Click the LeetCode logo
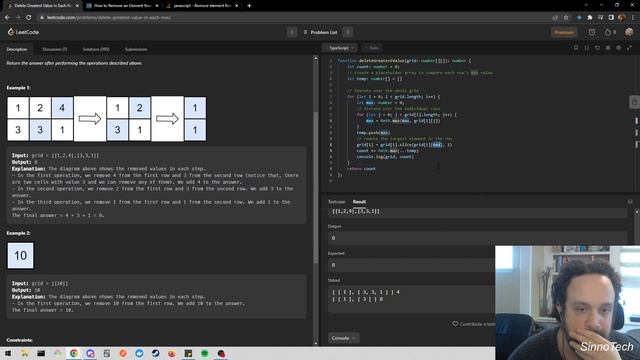Screen dimensions: 640x360 pyautogui.click(x=23, y=32)
